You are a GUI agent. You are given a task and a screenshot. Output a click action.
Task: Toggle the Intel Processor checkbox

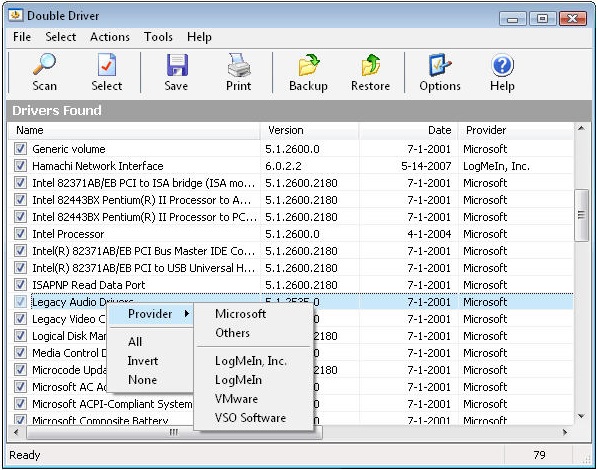tap(20, 233)
